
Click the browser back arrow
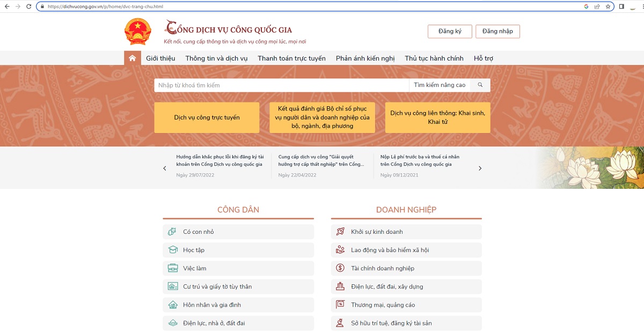tap(7, 6)
